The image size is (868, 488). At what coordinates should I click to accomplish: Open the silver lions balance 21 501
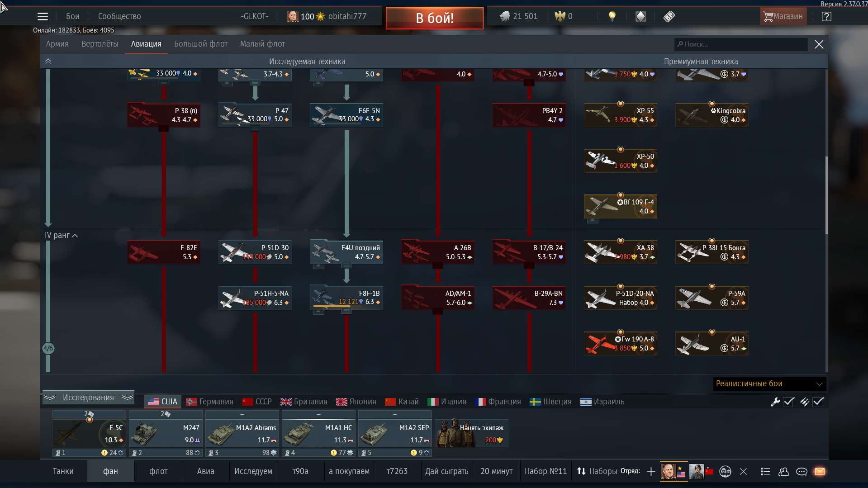pos(518,16)
